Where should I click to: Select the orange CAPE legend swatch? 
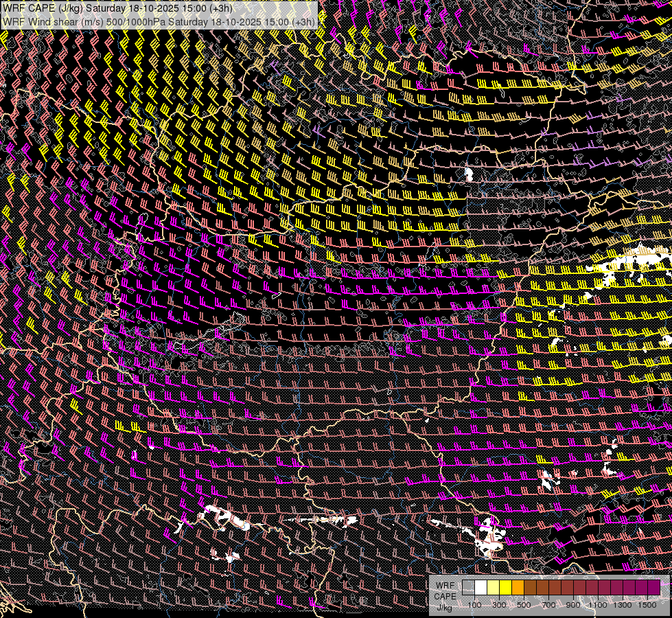point(518,588)
